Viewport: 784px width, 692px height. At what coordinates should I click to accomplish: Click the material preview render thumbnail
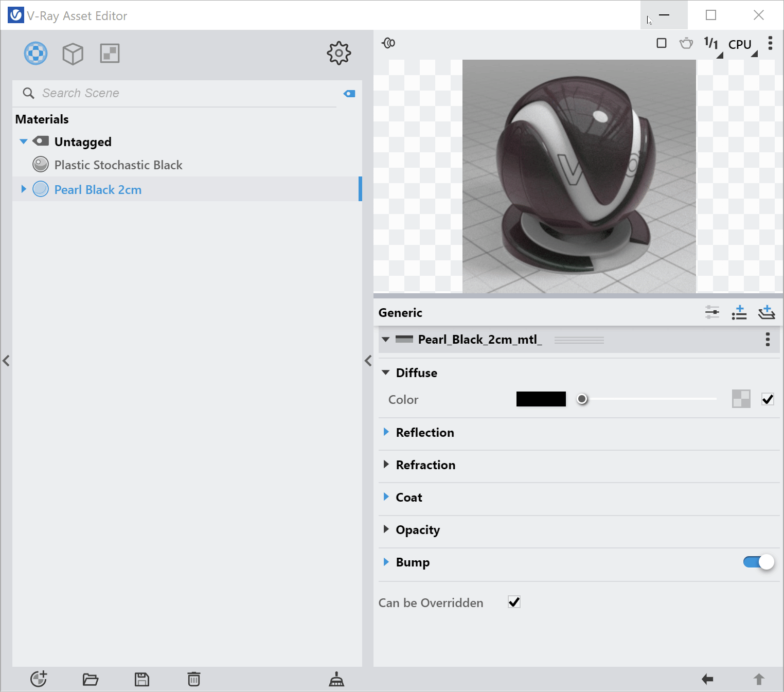pos(579,176)
